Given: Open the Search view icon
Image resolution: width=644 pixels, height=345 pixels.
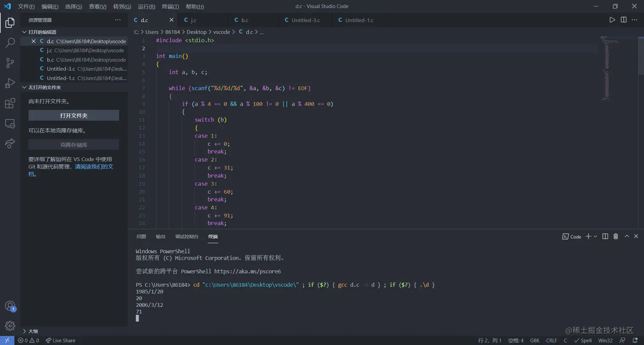Looking at the screenshot, I should point(10,43).
